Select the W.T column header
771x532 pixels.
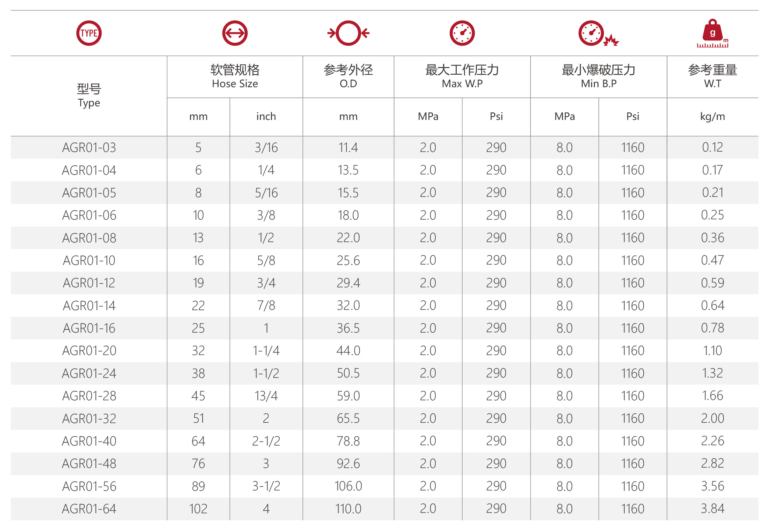point(712,77)
